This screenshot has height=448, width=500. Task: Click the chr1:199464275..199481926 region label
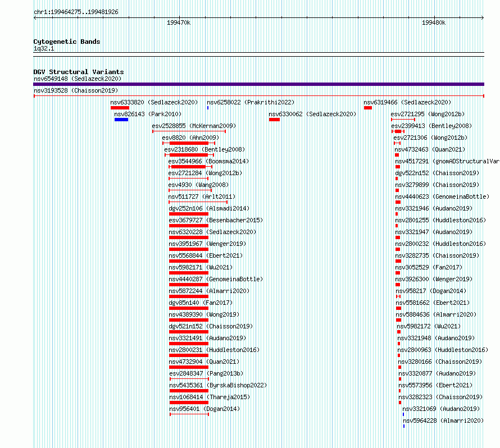tap(76, 12)
